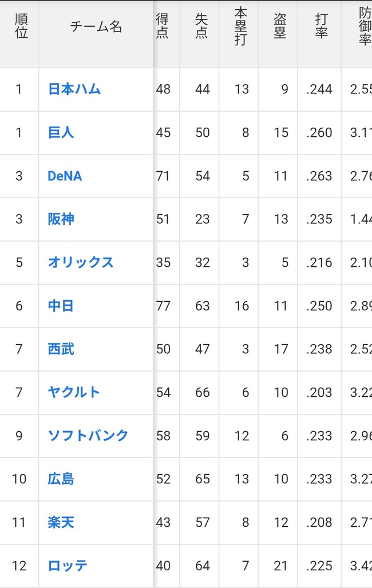372x588 pixels.
Task: Click the 失点 column header
Action: click(201, 26)
